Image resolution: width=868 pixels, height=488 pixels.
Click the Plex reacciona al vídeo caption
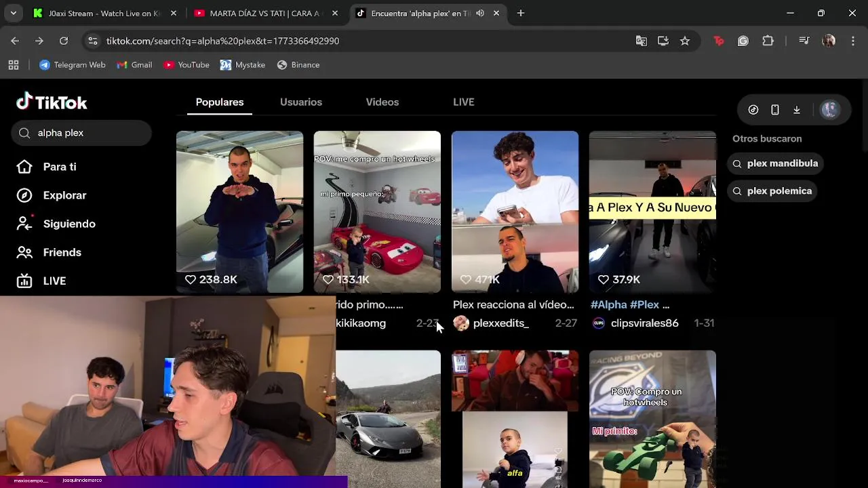point(513,305)
